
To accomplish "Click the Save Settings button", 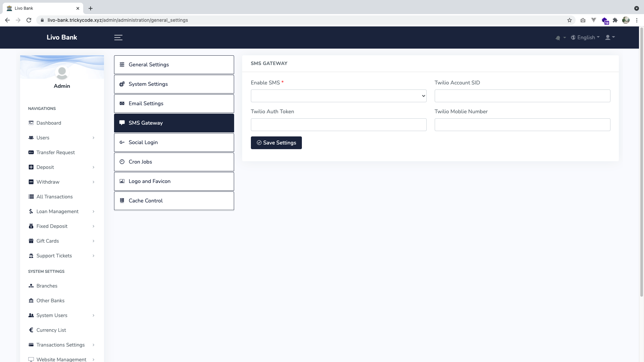I will (x=276, y=143).
